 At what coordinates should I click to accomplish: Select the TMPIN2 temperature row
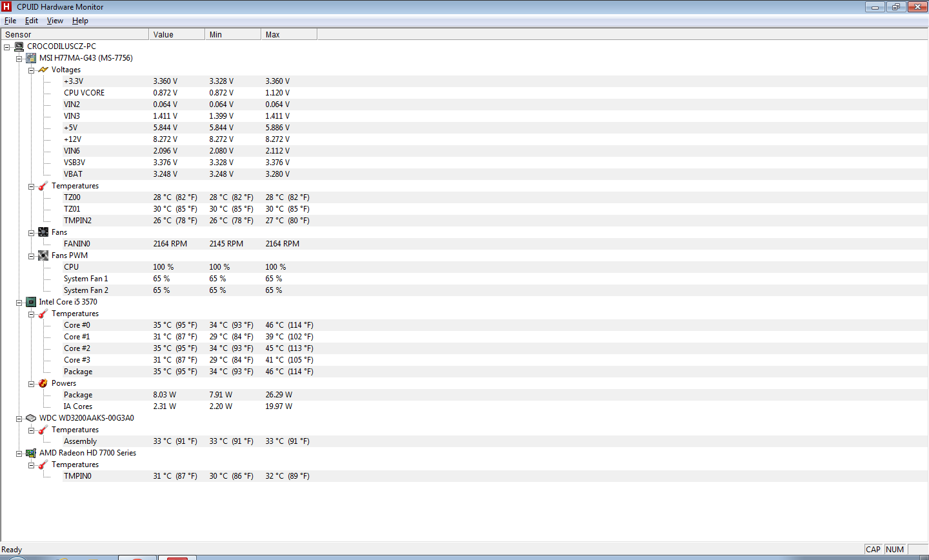[495, 221]
